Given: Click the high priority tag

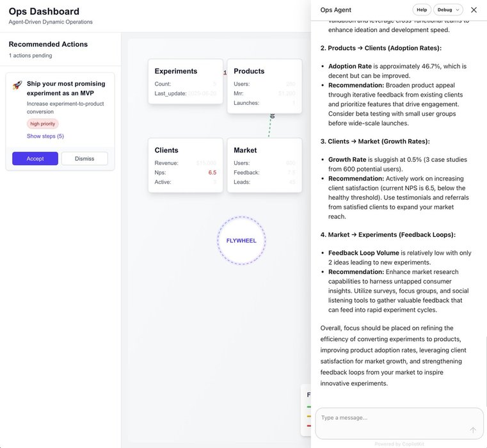Looking at the screenshot, I should pos(43,124).
